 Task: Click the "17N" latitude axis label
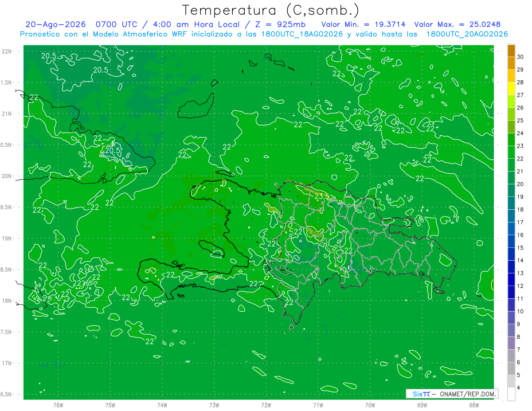point(6,363)
